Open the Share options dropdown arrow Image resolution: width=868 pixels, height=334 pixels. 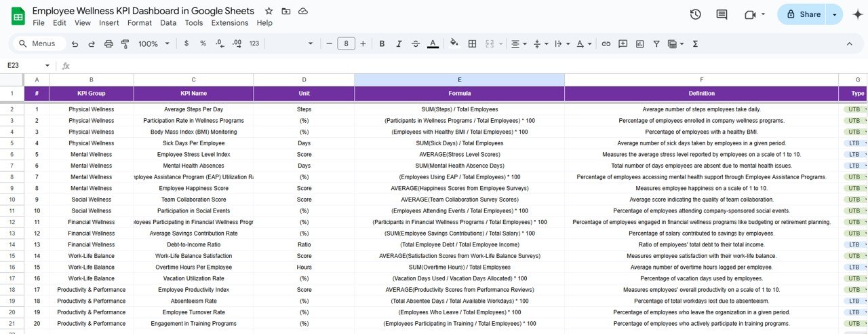835,14
